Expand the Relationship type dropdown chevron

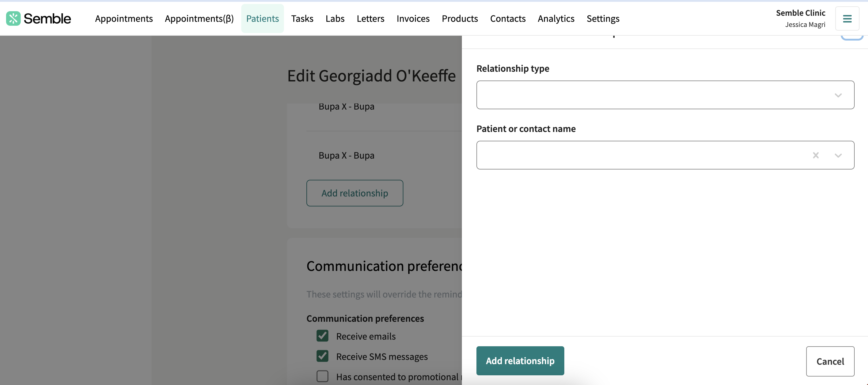[x=838, y=95]
